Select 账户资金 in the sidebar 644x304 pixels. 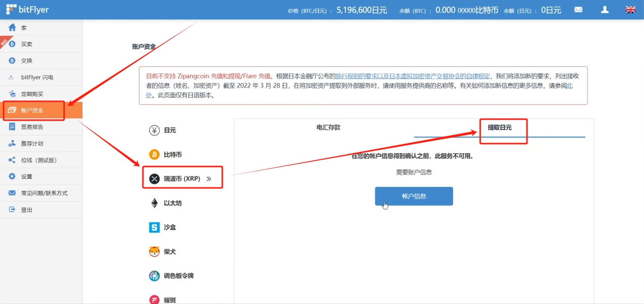(41, 110)
